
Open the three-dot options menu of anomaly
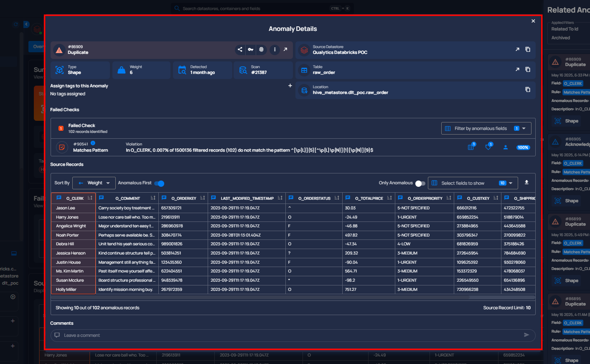click(x=275, y=49)
